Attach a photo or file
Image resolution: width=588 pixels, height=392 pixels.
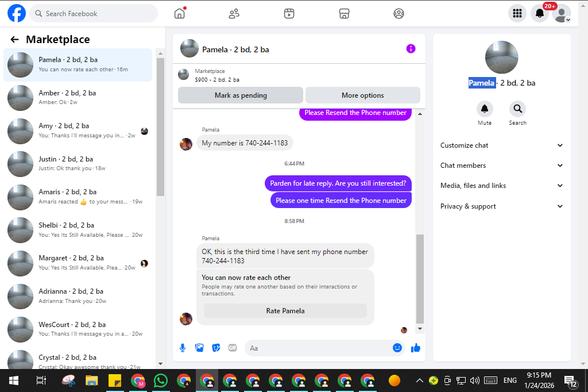[199, 348]
